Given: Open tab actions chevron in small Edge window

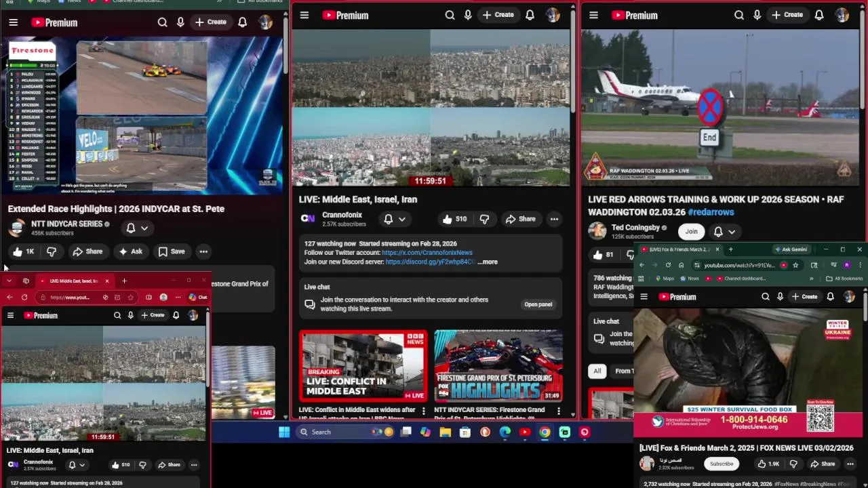Looking at the screenshot, I should [9, 281].
